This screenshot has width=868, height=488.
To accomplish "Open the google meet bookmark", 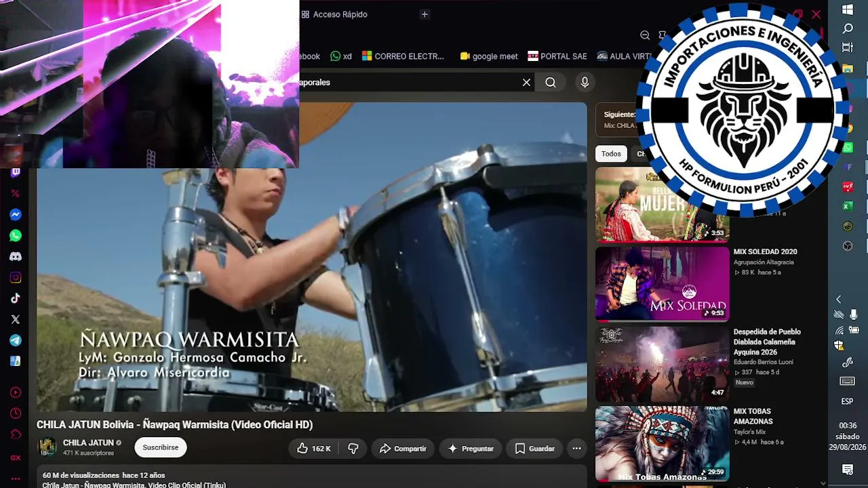I will tap(489, 56).
